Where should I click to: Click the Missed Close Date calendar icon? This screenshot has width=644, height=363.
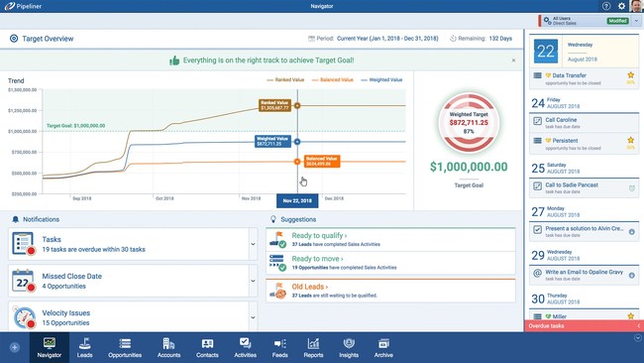(24, 281)
